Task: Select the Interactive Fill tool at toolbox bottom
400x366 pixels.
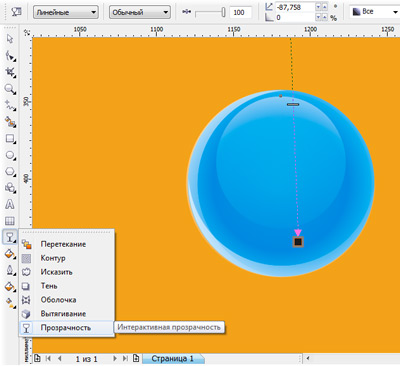Action: click(10, 302)
